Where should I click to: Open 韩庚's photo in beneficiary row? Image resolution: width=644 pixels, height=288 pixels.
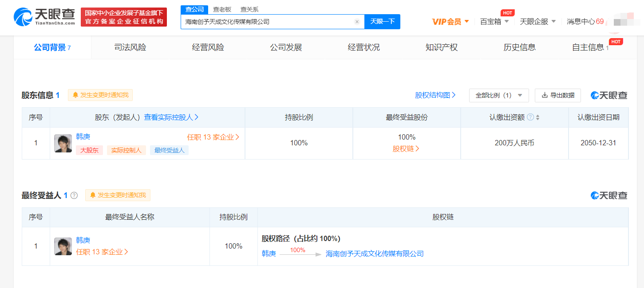pos(63,246)
